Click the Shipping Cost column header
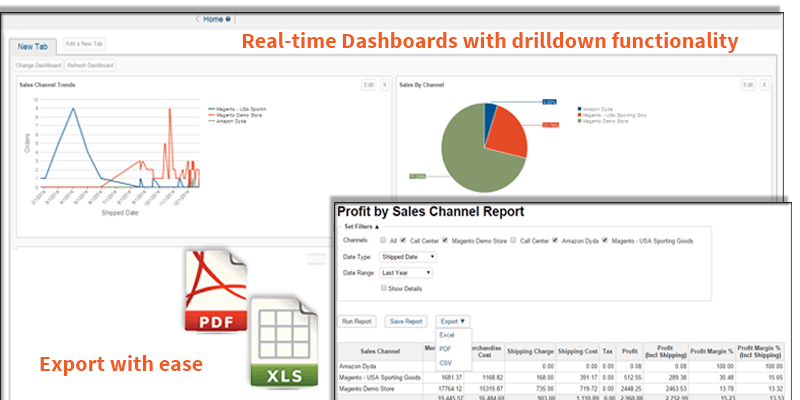Screen dimensions: 800x400 click(x=578, y=352)
